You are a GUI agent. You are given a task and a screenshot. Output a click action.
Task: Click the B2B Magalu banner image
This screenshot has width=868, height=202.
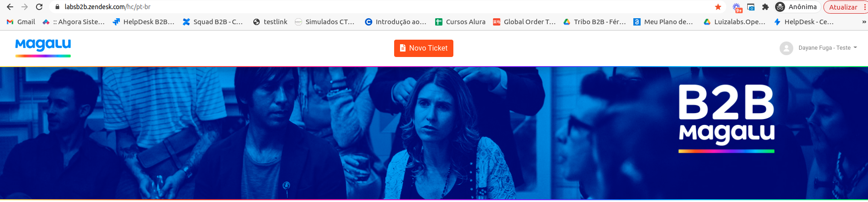click(434, 133)
